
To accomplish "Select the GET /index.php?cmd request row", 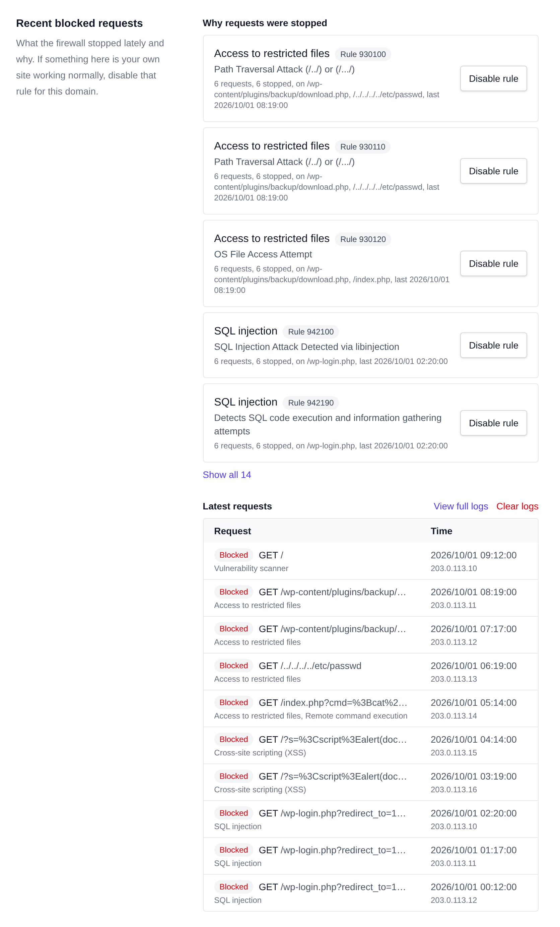I will point(370,708).
